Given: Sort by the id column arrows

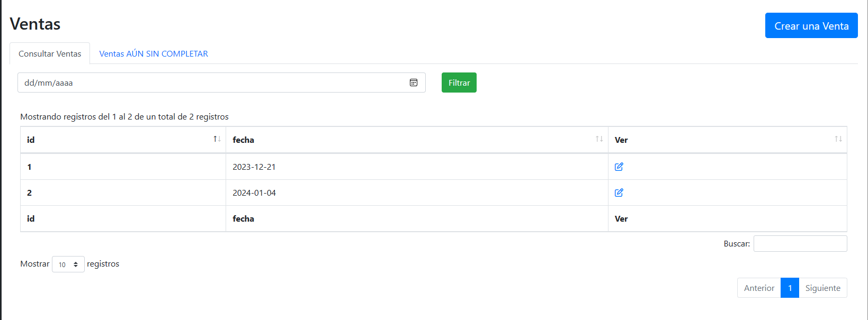Looking at the screenshot, I should coord(217,139).
